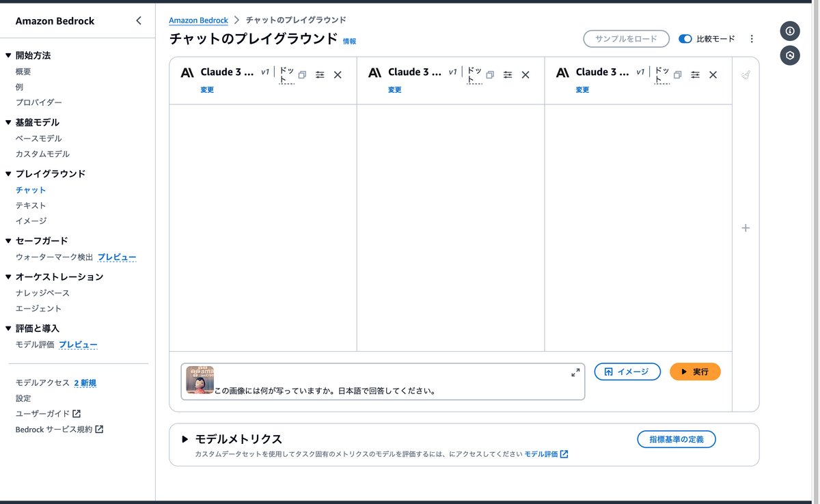Click the ドット label in middle panel
This screenshot has width=820, height=504.
point(475,75)
